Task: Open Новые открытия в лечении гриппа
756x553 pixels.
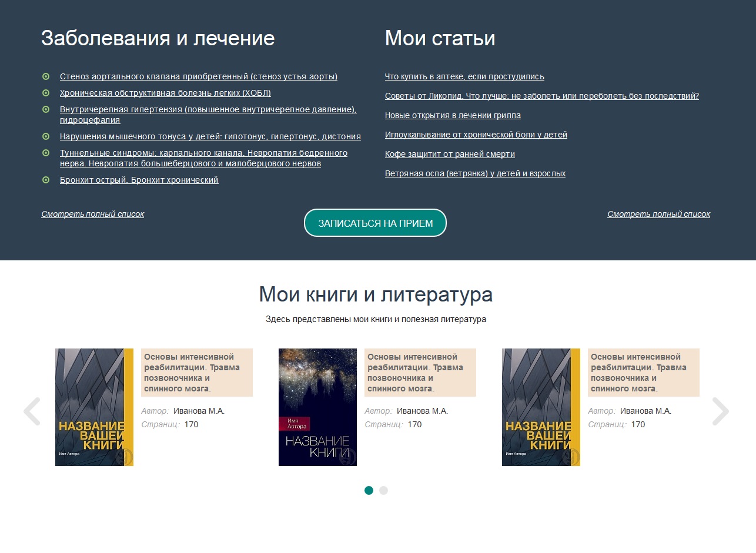Action: point(453,115)
